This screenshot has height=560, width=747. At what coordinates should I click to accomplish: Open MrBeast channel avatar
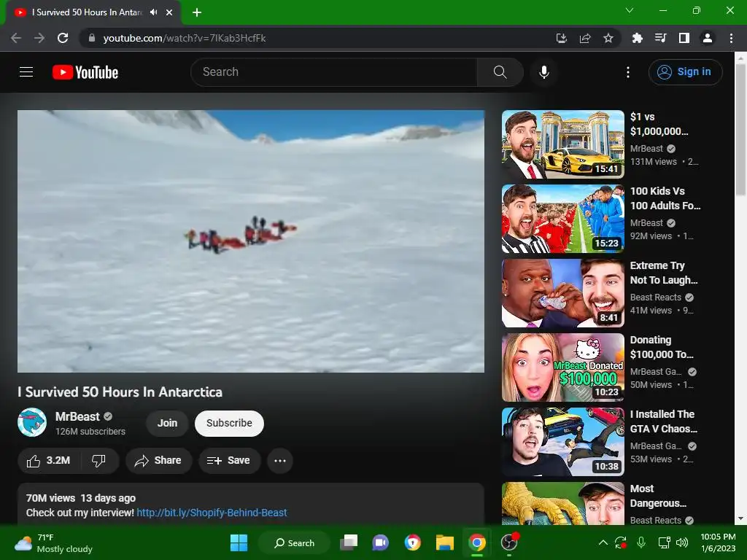tap(32, 422)
